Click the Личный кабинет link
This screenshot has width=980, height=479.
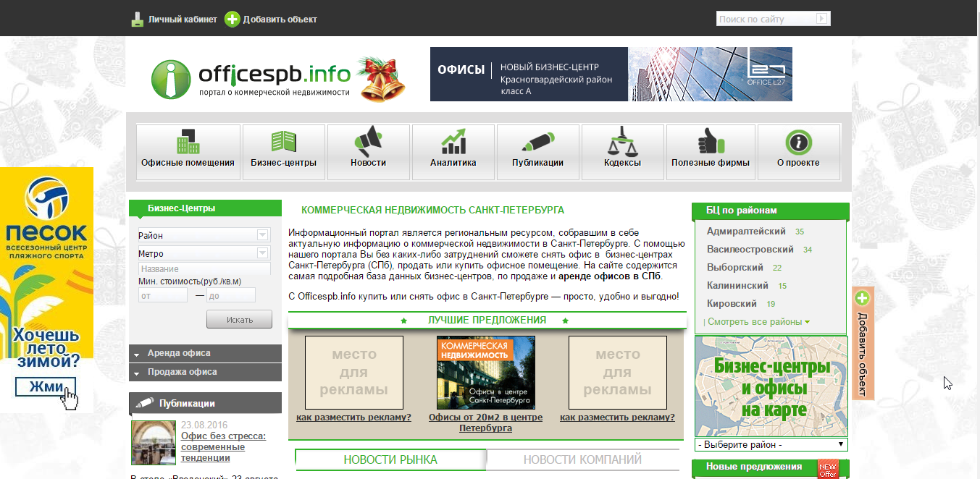(183, 20)
